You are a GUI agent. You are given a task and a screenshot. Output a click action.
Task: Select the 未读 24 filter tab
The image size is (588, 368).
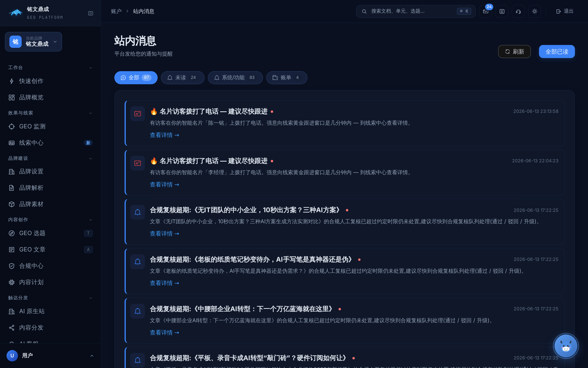(183, 78)
